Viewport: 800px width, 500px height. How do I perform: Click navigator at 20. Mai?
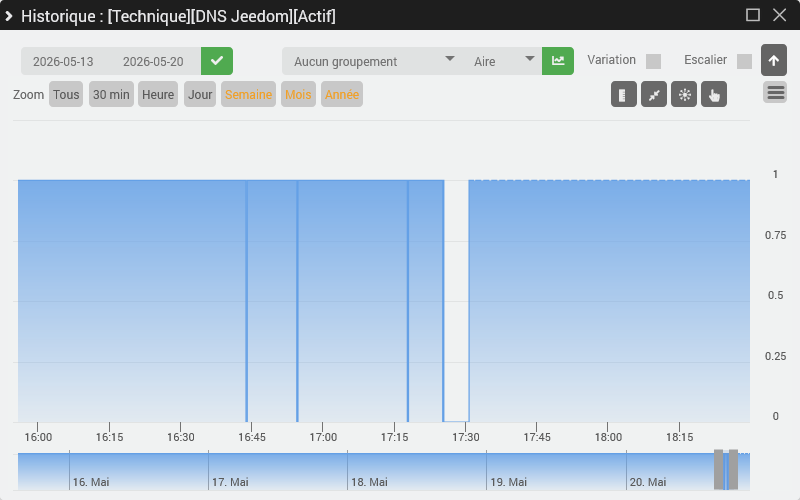648,482
